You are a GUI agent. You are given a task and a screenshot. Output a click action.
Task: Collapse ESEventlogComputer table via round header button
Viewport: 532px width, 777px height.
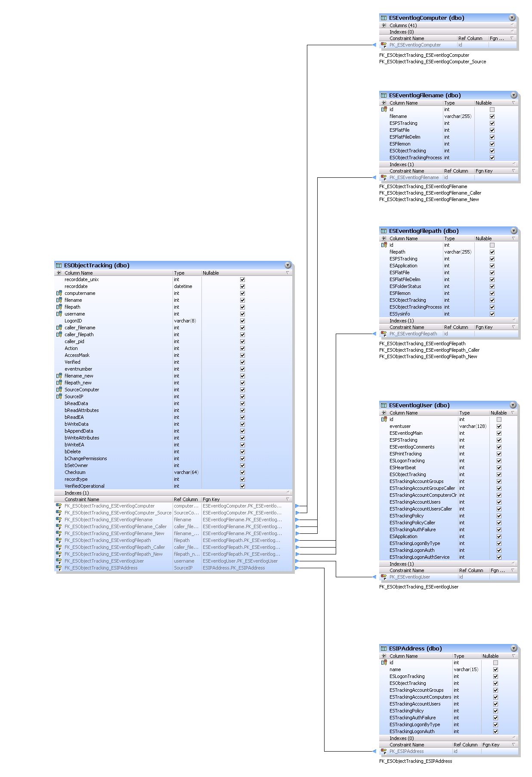[x=512, y=18]
